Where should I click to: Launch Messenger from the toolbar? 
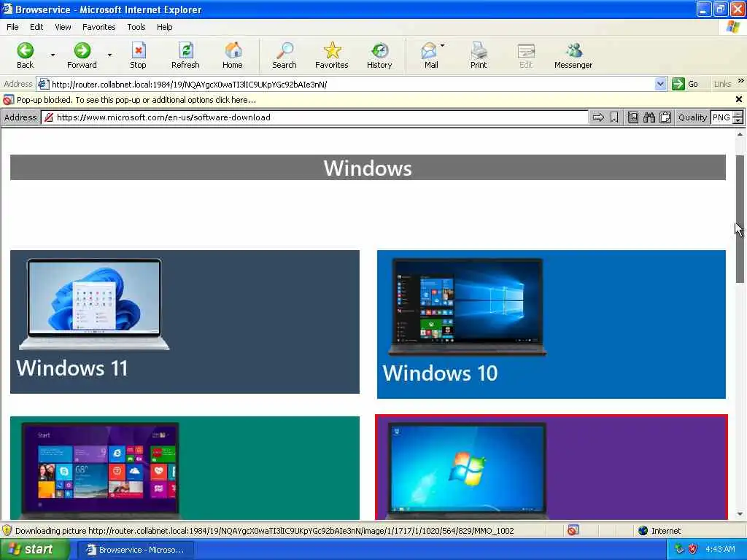573,55
